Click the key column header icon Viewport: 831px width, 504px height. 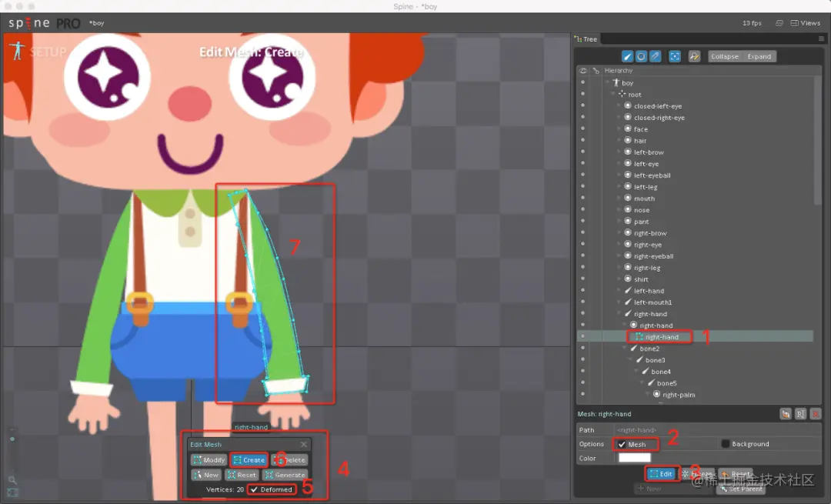(x=596, y=71)
